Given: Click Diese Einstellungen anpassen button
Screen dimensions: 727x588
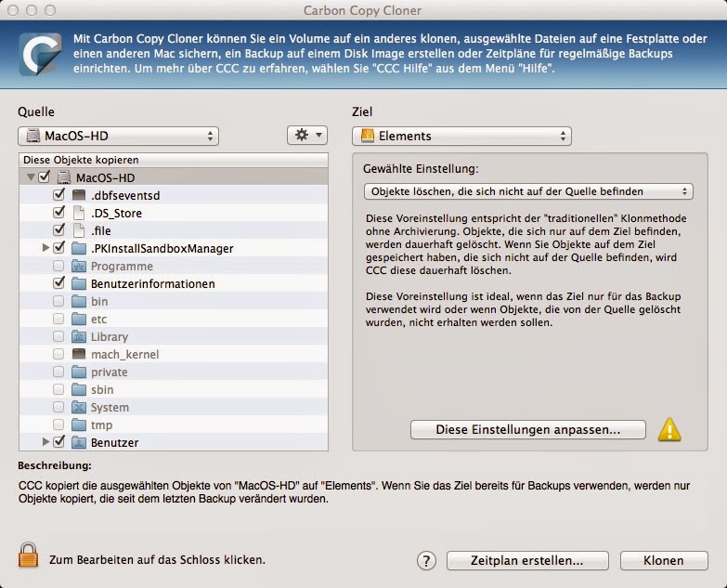Looking at the screenshot, I should coord(528,429).
